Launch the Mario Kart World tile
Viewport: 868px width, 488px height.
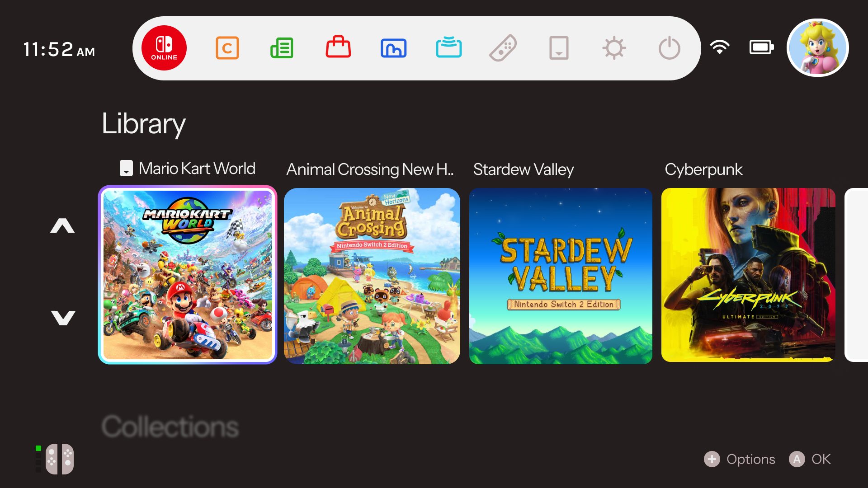click(x=188, y=275)
